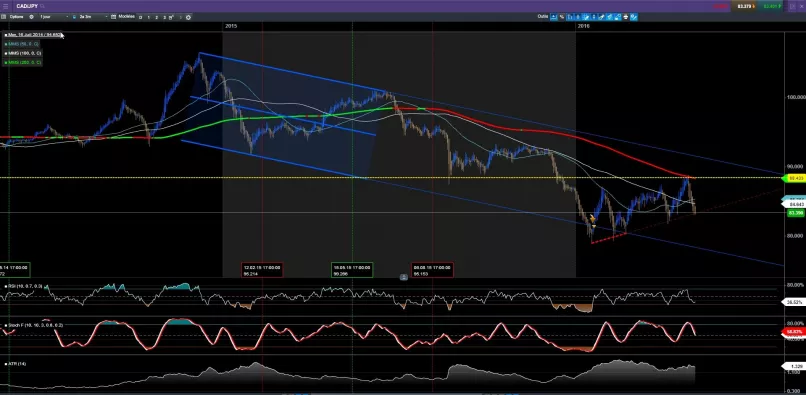This screenshot has width=806, height=395.
Task: Select the 18.05.15 date marker
Action: [x=352, y=270]
